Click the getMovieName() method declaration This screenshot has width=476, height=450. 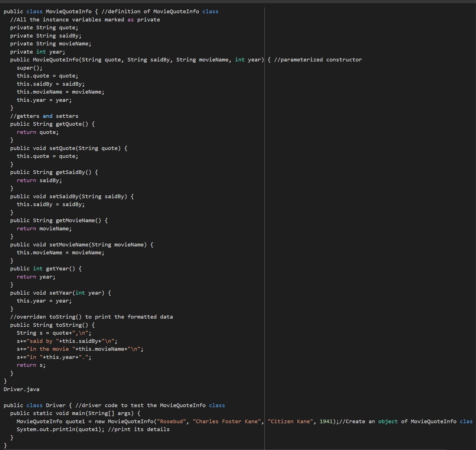(x=59, y=220)
